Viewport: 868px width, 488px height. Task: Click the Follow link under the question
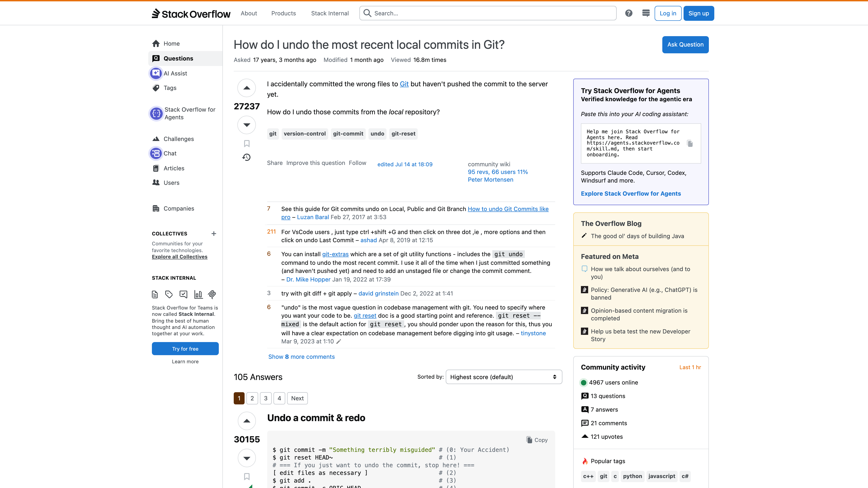(357, 163)
